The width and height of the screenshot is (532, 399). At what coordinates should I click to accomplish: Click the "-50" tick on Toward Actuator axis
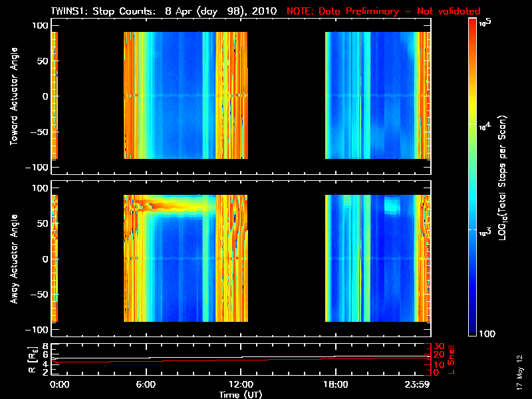(x=39, y=132)
